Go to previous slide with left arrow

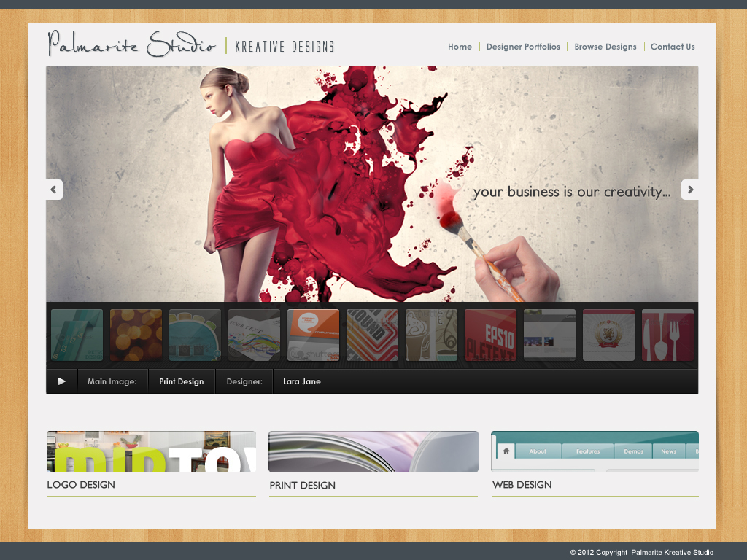tap(53, 190)
